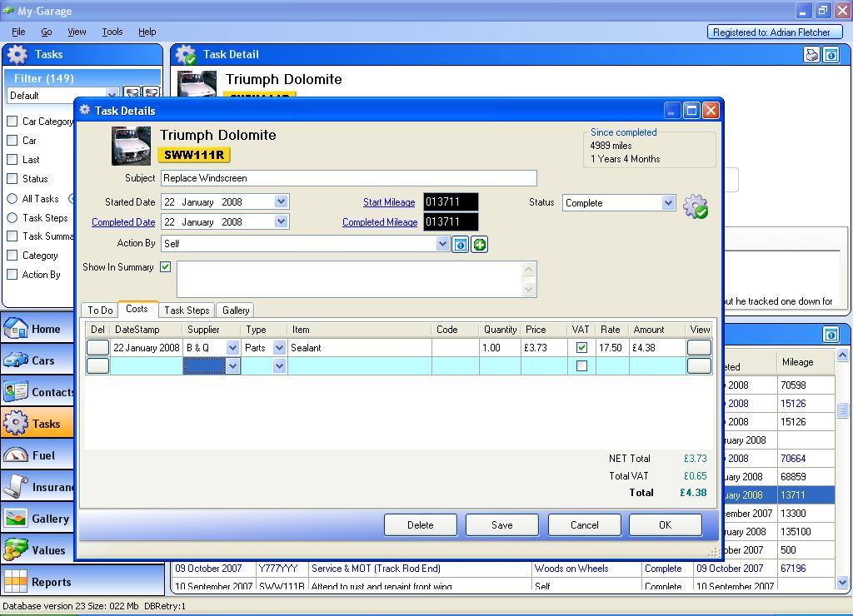The height and width of the screenshot is (616, 853).
Task: Click the Completed Mileage link
Action: point(379,222)
